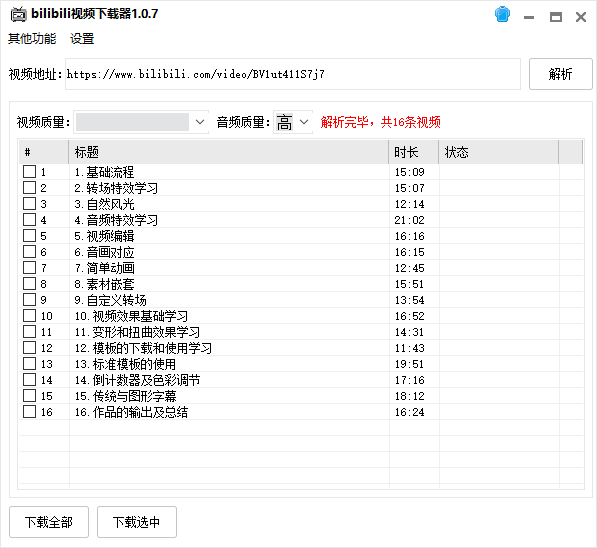This screenshot has width=597, height=548.
Task: Open the 其他功能 menu
Action: point(32,38)
